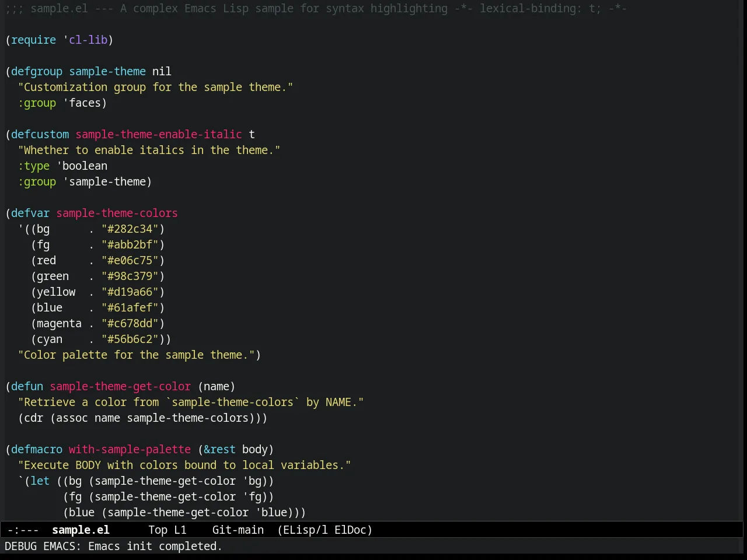Viewport: 747px width, 560px height.
Task: Click the -:--- buffer status flags
Action: (x=23, y=530)
